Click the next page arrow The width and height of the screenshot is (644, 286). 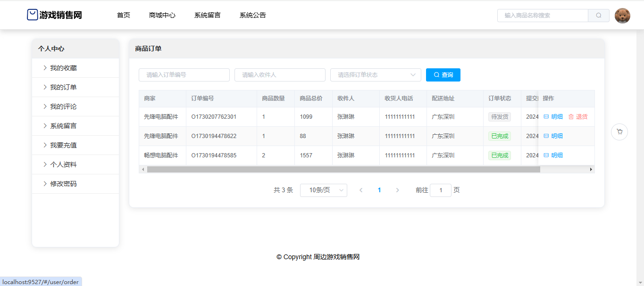point(397,190)
